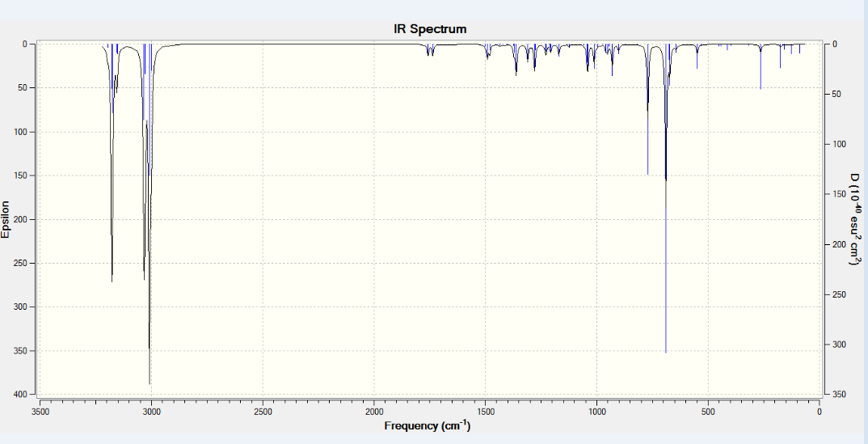
Task: Pick the 300 tick on the D axis
Action: tap(838, 345)
